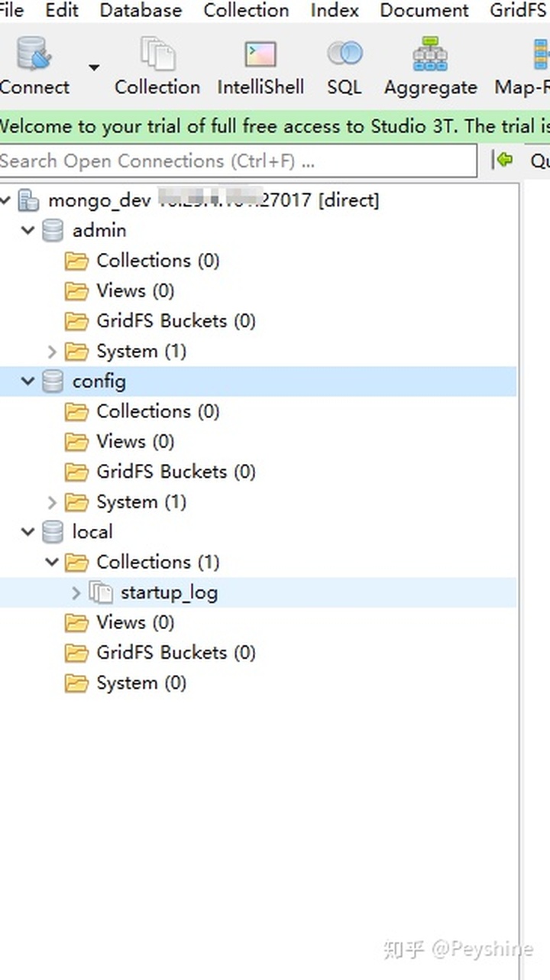Focus the Search Open Connections field
Viewport: 550px width, 980px height.
238,161
